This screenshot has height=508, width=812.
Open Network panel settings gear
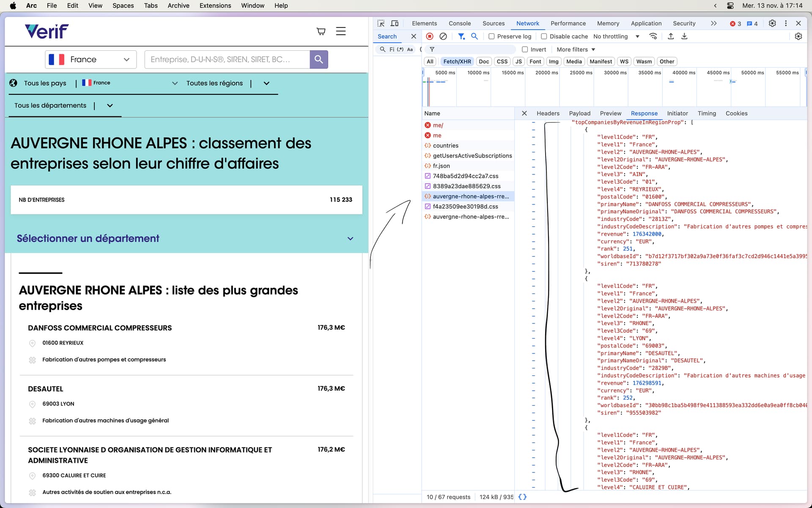(798, 36)
